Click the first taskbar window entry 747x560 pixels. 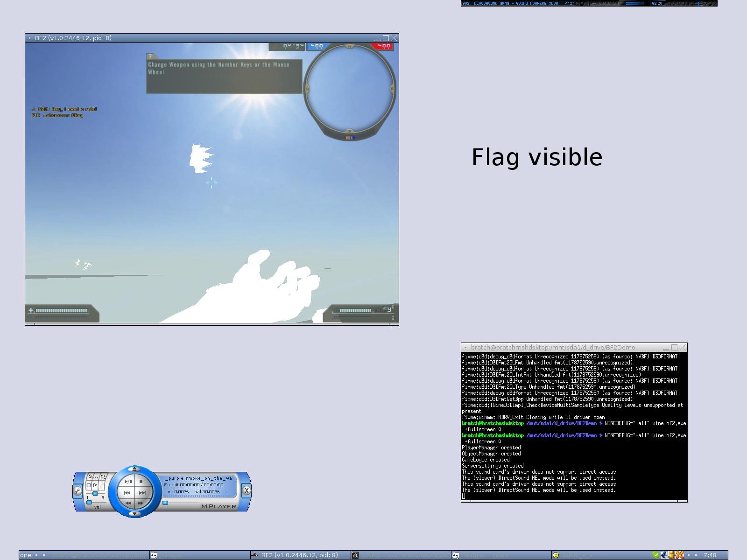click(x=99, y=555)
